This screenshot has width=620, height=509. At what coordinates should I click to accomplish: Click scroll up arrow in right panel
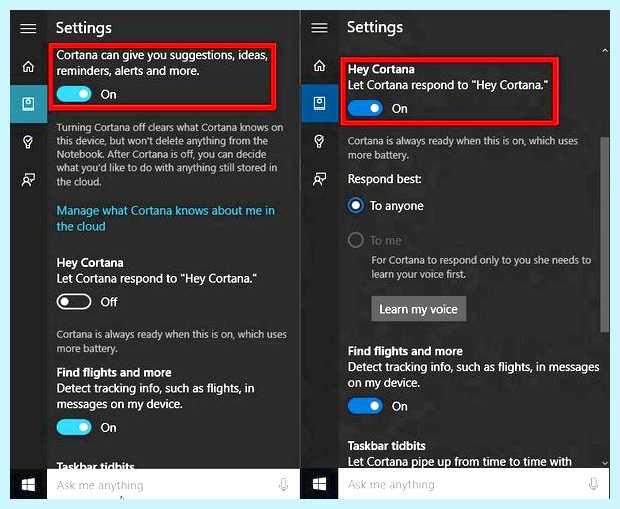[x=605, y=51]
